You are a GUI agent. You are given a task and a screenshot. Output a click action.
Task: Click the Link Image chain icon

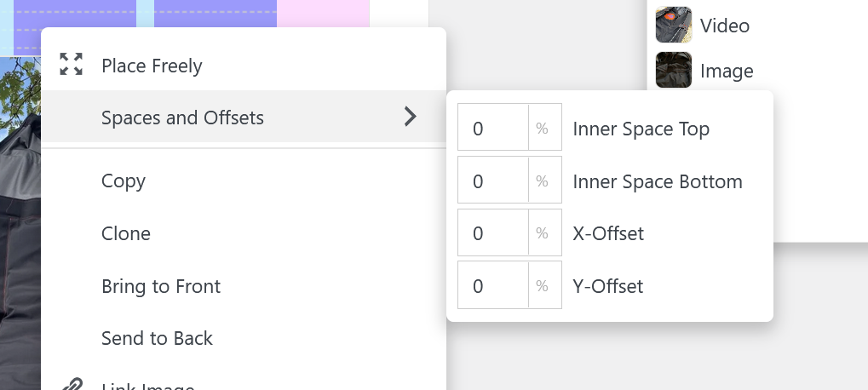tap(72, 385)
